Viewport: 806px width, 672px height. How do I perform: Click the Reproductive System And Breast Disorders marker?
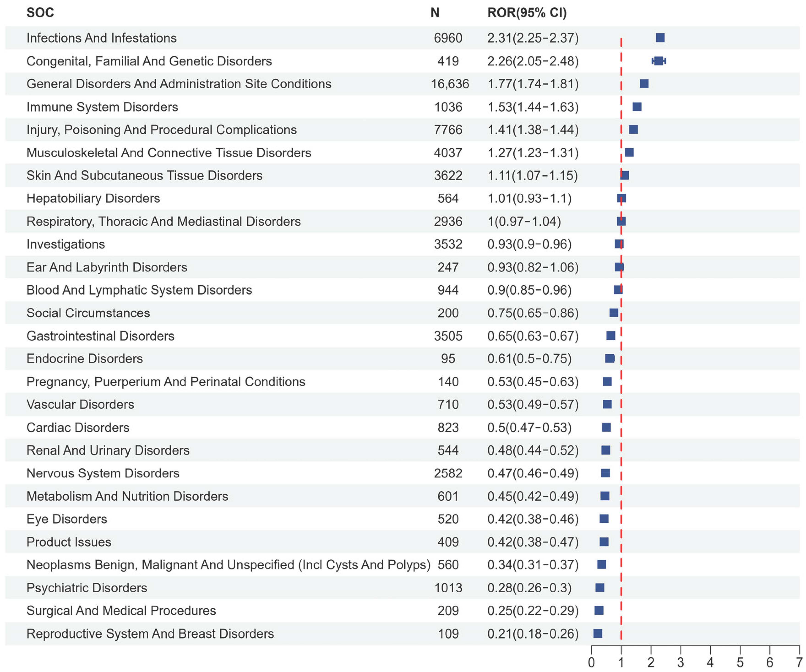point(598,634)
